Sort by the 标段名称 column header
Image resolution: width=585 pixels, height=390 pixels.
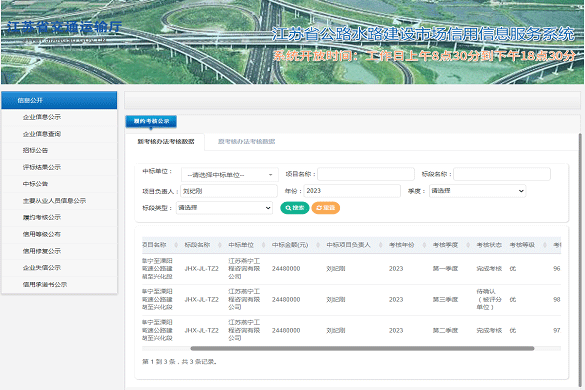pyautogui.click(x=197, y=245)
